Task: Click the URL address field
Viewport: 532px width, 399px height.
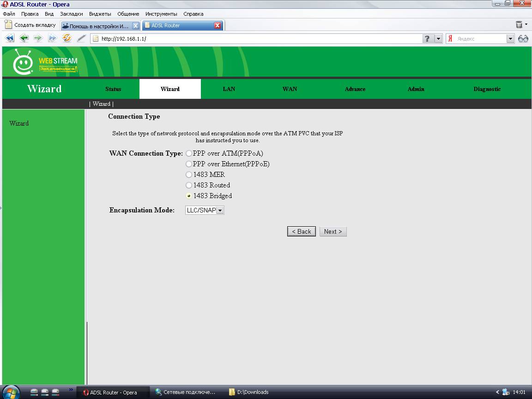Action: click(259, 39)
